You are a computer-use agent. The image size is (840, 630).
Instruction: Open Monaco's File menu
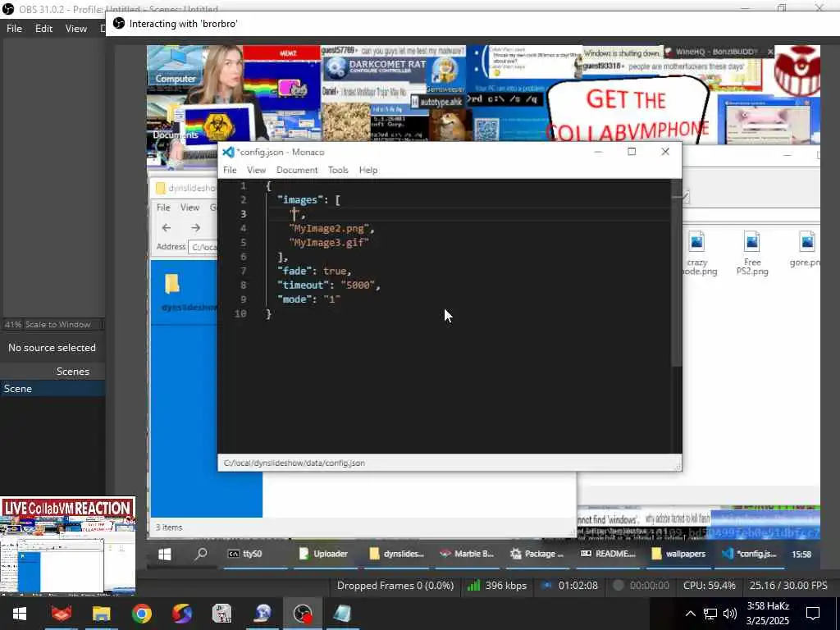[230, 170]
